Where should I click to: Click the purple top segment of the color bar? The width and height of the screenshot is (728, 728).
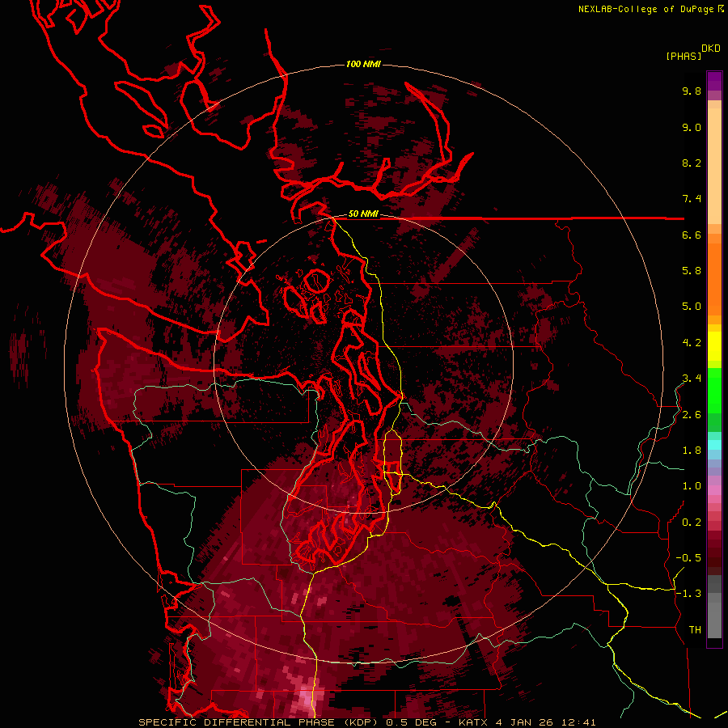(714, 81)
